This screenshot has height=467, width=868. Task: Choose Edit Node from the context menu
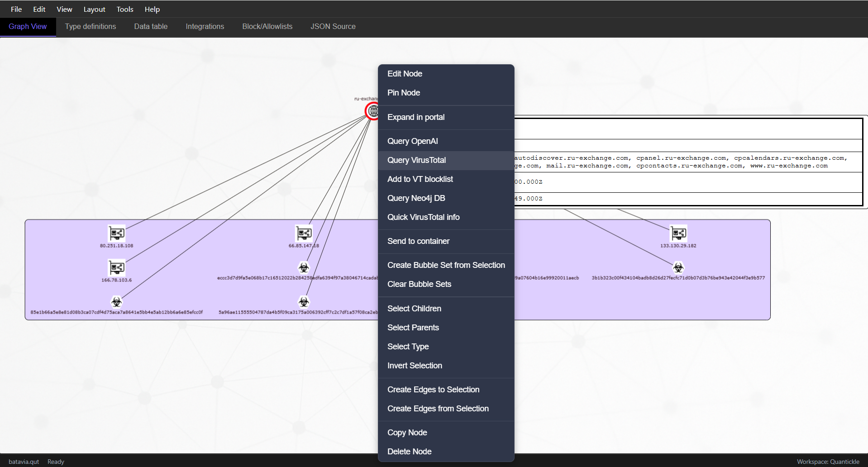[x=446, y=74]
